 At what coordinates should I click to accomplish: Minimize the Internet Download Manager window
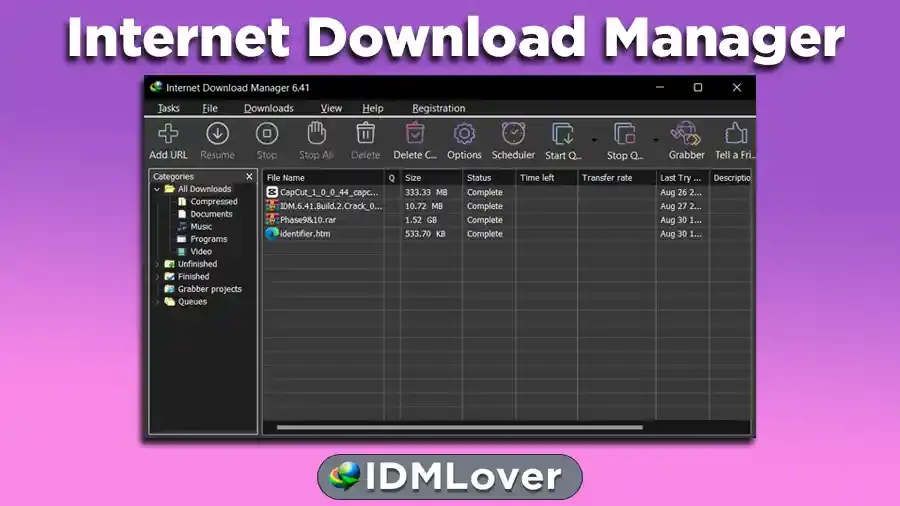pyautogui.click(x=660, y=87)
